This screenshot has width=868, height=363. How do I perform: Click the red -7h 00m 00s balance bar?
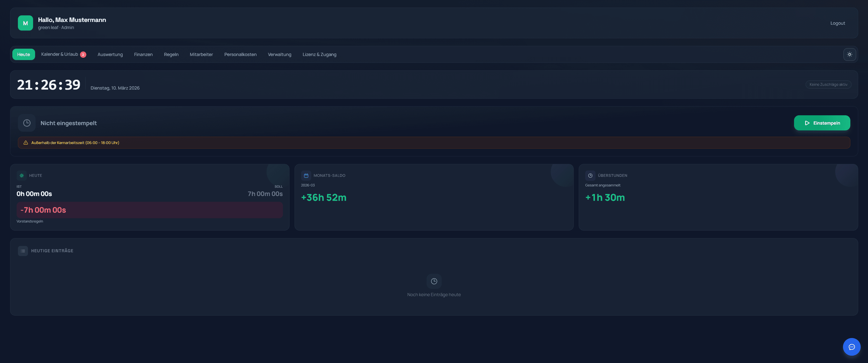150,210
